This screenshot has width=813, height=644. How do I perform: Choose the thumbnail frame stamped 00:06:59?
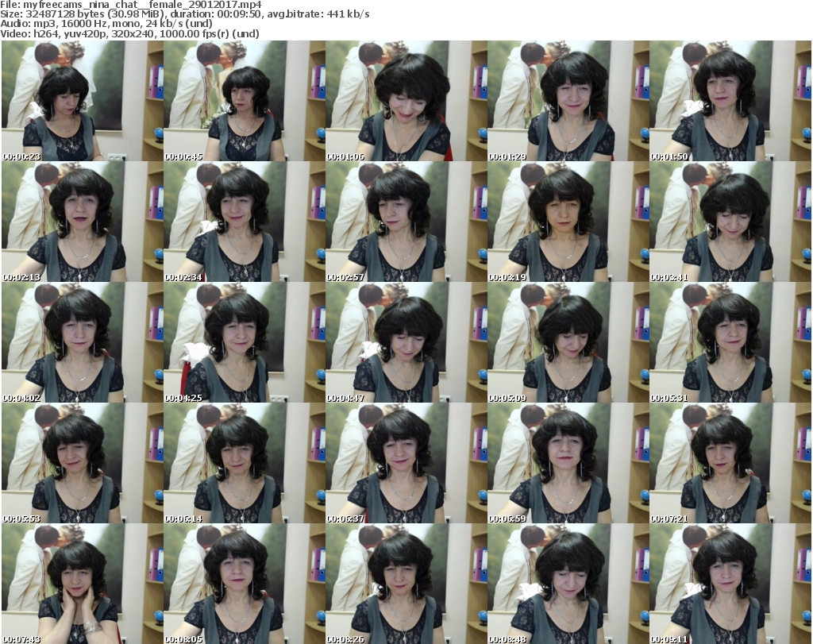click(568, 463)
